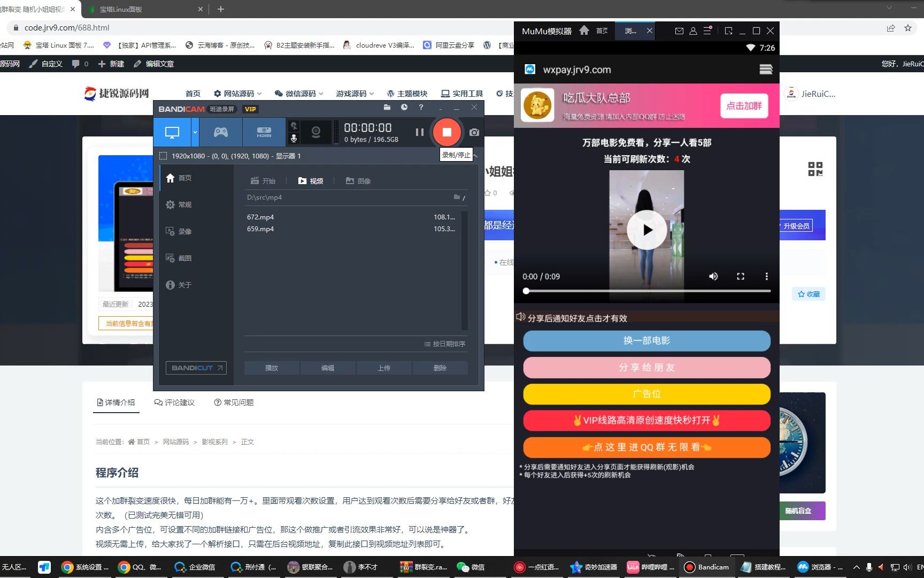Click the red record/stop button in Bandicam
The height and width of the screenshot is (578, 924).
point(447,132)
